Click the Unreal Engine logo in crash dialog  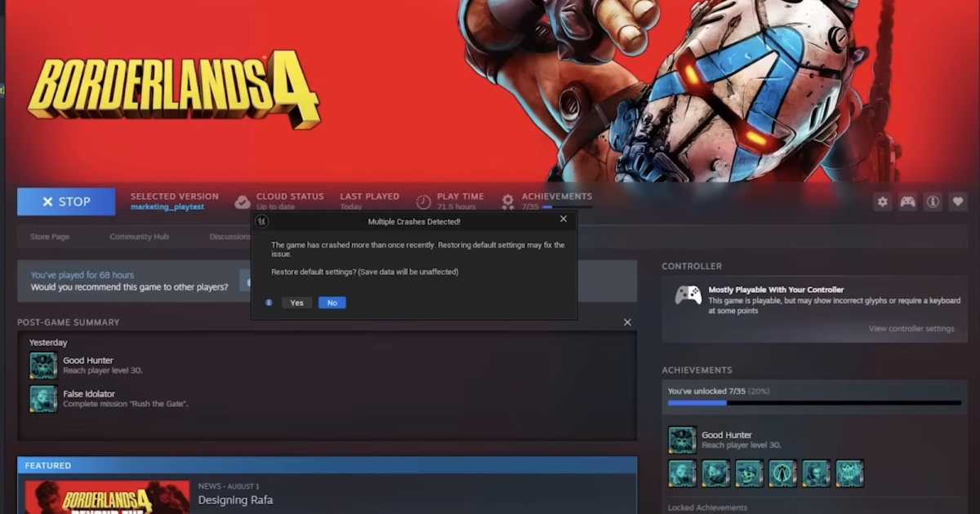click(262, 221)
